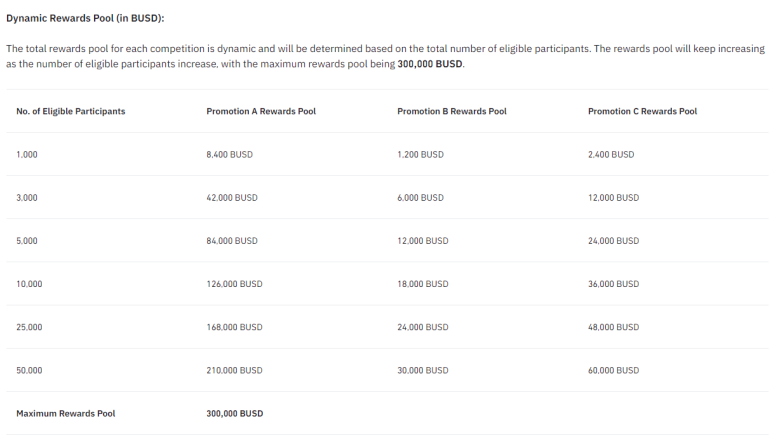The width and height of the screenshot is (773, 440).
Task: Click the 300,000 BUSD maximum table cell
Action: pos(235,413)
